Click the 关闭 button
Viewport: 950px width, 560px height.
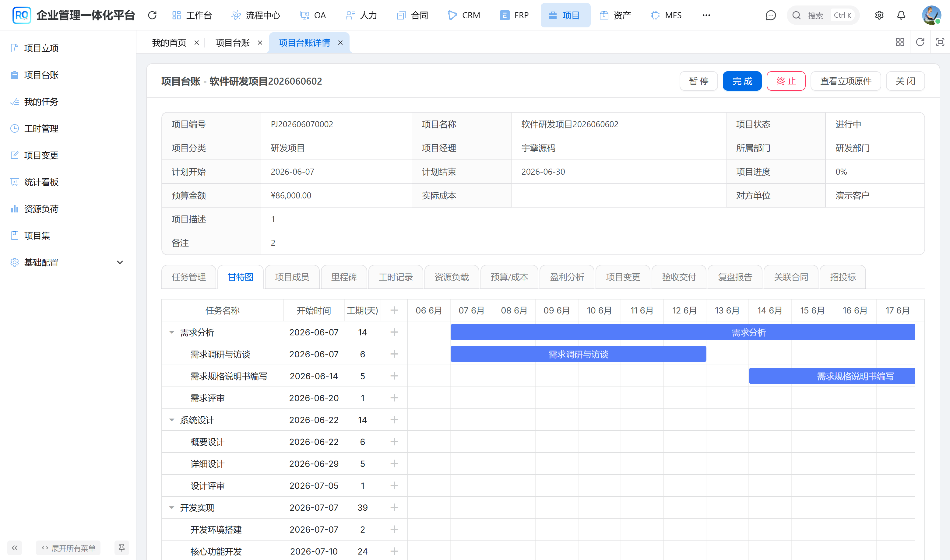905,81
